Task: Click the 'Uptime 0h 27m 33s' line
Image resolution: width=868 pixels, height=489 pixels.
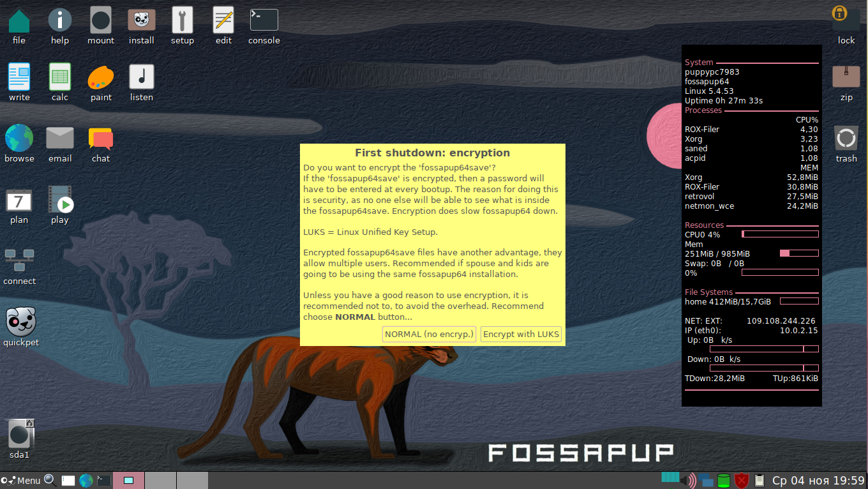Action: click(x=724, y=101)
